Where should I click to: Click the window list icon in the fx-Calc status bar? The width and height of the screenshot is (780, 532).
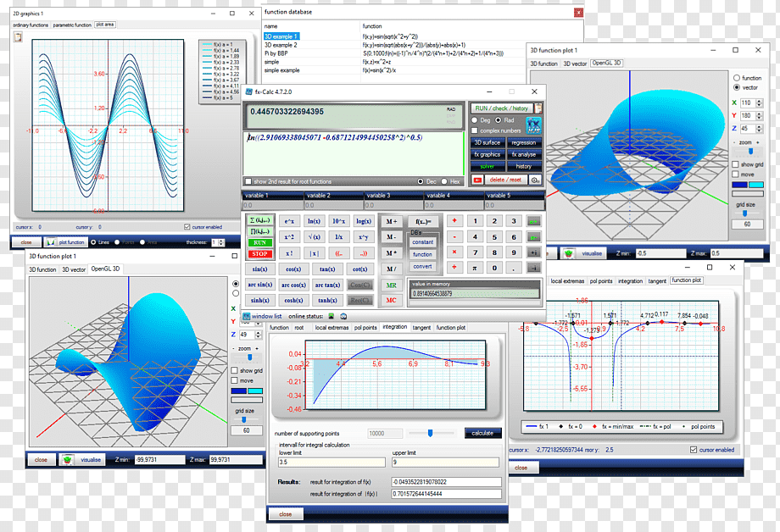coord(246,316)
